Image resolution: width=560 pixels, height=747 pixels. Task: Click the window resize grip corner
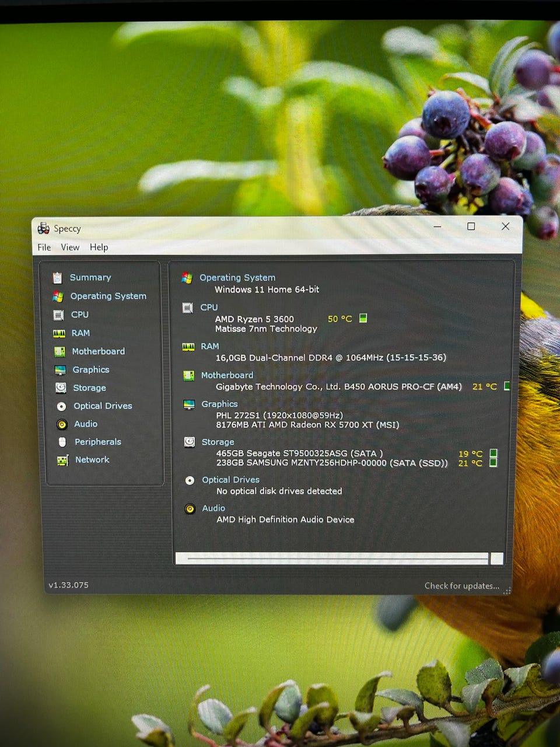507,591
